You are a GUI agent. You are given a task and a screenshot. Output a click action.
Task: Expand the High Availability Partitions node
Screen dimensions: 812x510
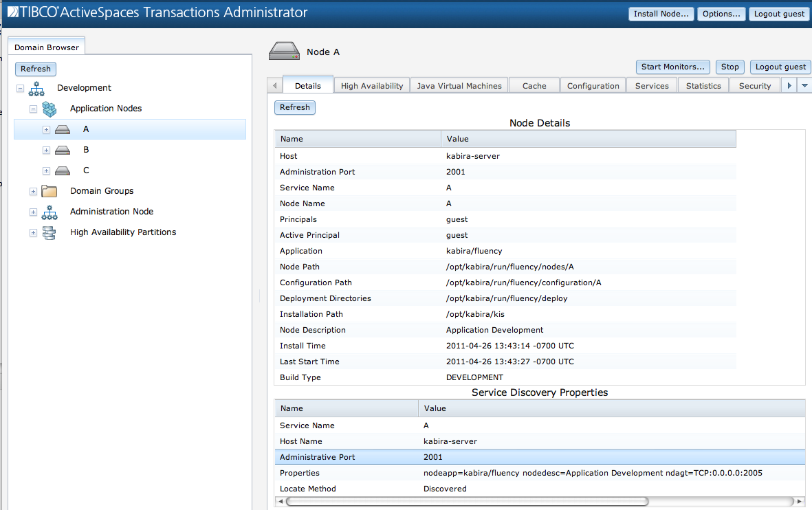pyautogui.click(x=33, y=233)
